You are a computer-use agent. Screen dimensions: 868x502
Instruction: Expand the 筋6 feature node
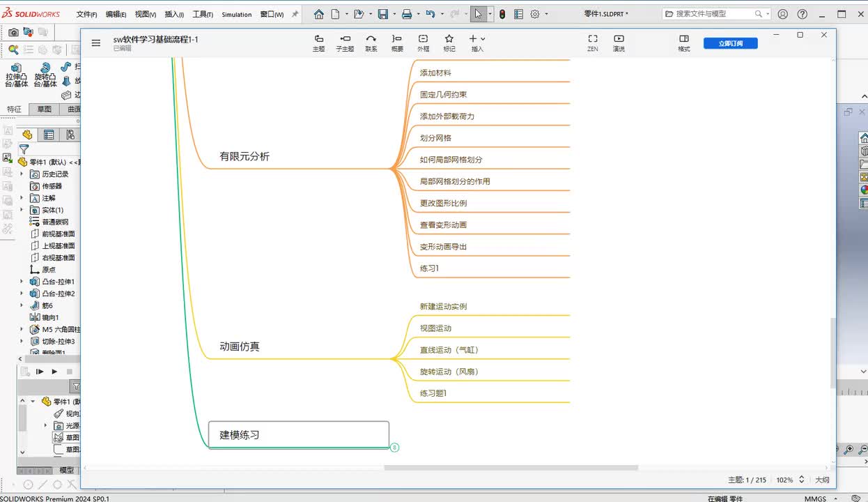point(22,305)
